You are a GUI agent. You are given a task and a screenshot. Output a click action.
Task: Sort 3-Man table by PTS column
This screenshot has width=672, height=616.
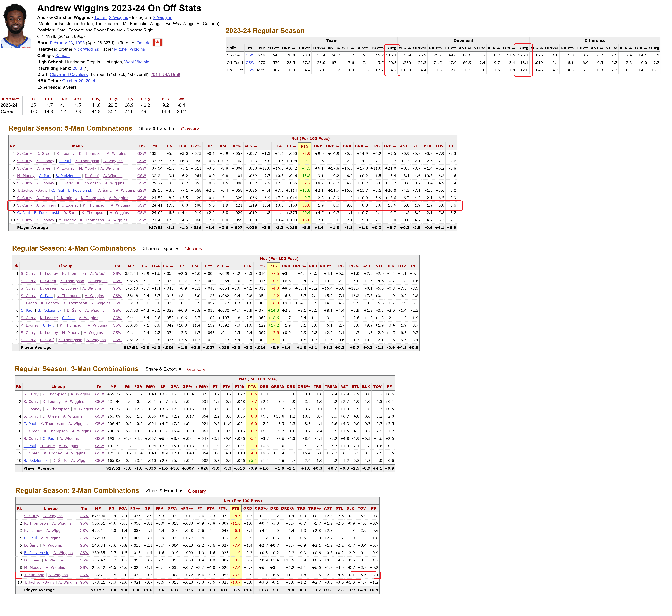[x=252, y=387]
